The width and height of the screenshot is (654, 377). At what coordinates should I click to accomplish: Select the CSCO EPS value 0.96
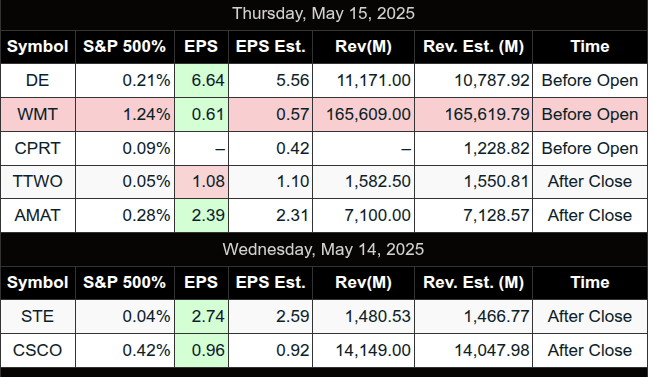tap(201, 350)
